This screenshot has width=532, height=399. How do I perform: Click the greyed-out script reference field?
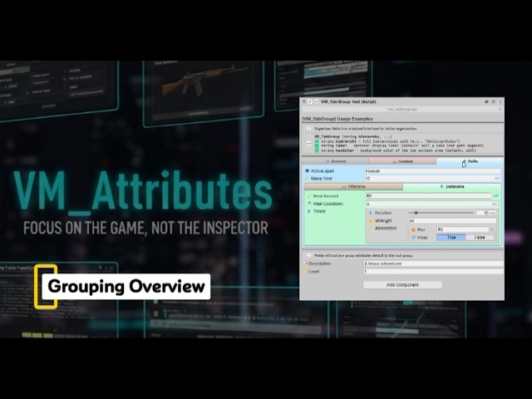coord(401,109)
